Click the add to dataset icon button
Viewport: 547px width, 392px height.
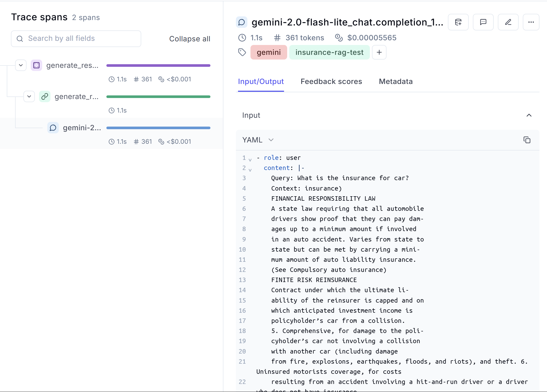pyautogui.click(x=458, y=22)
